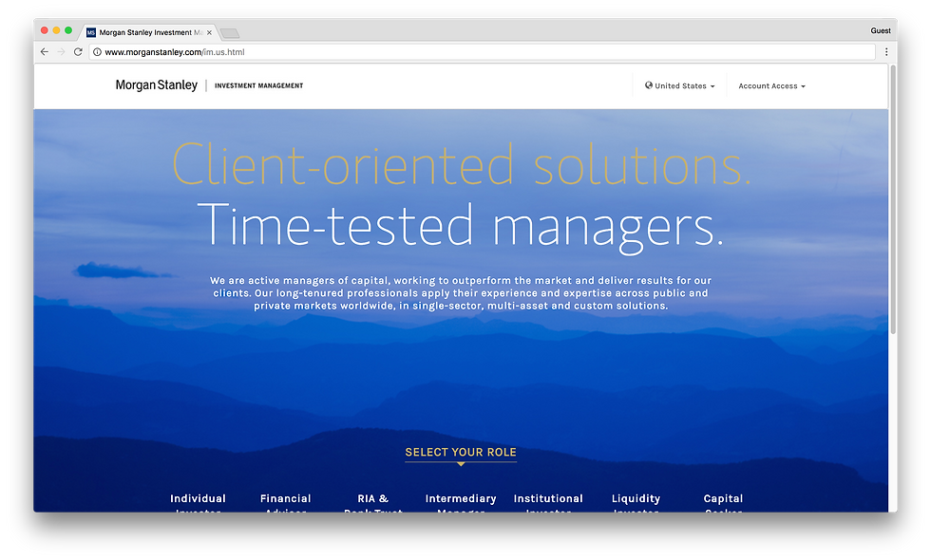Go back using browser back arrow
The height and width of the screenshot is (560, 931).
coord(45,51)
